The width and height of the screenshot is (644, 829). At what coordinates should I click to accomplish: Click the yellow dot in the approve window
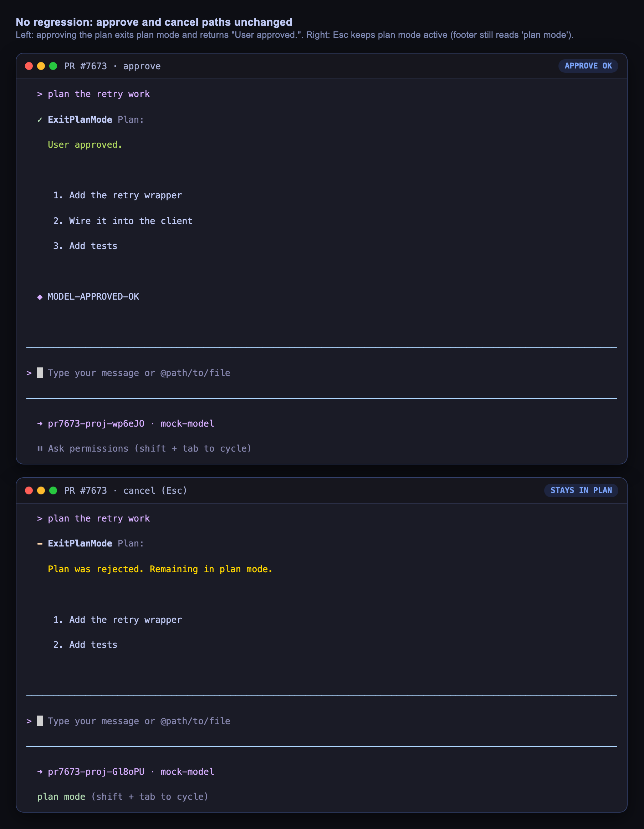[x=41, y=66]
